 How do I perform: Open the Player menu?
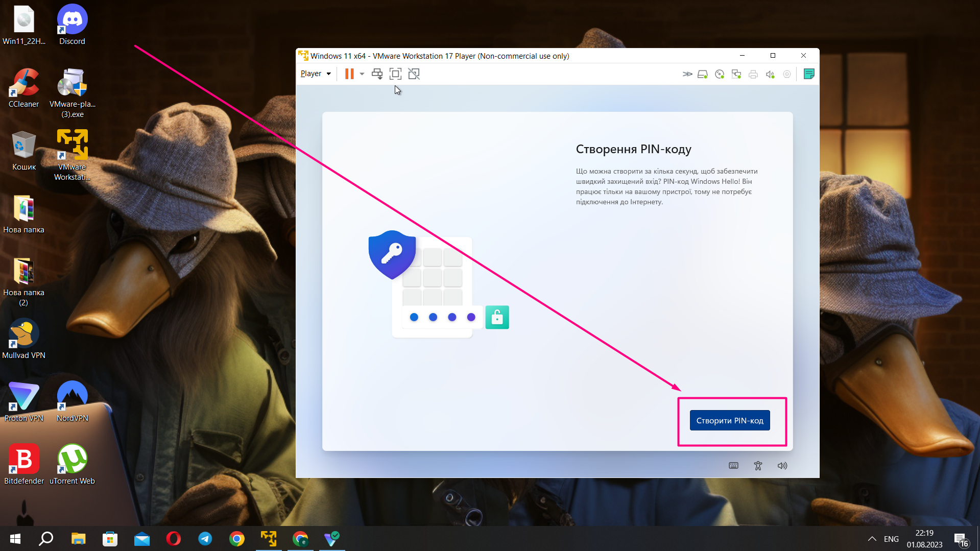[x=316, y=74]
